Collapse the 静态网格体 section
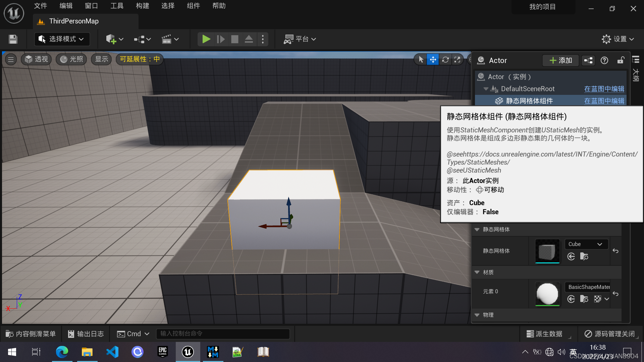Viewport: 644px width, 362px height. (477, 230)
